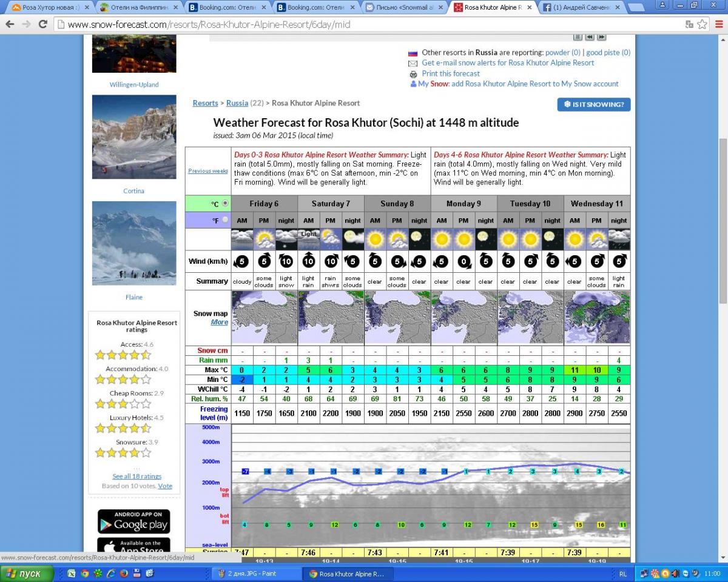Click the Firefox quick launch icon in taskbar
Screen dimensions: 728x582
[124, 574]
